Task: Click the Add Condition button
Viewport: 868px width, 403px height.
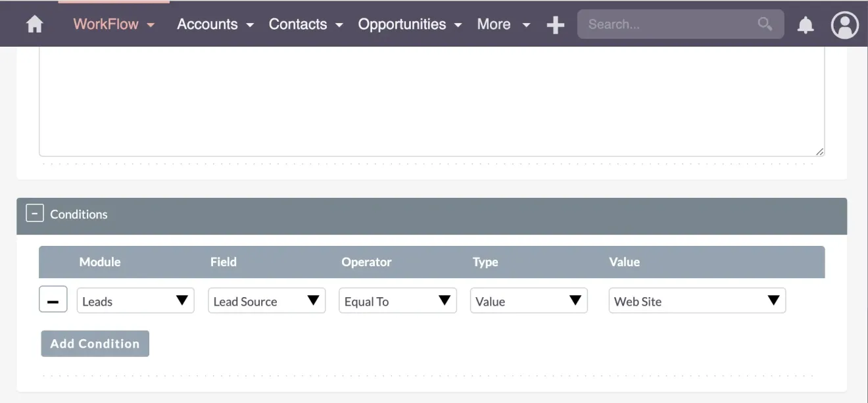Action: (x=95, y=343)
